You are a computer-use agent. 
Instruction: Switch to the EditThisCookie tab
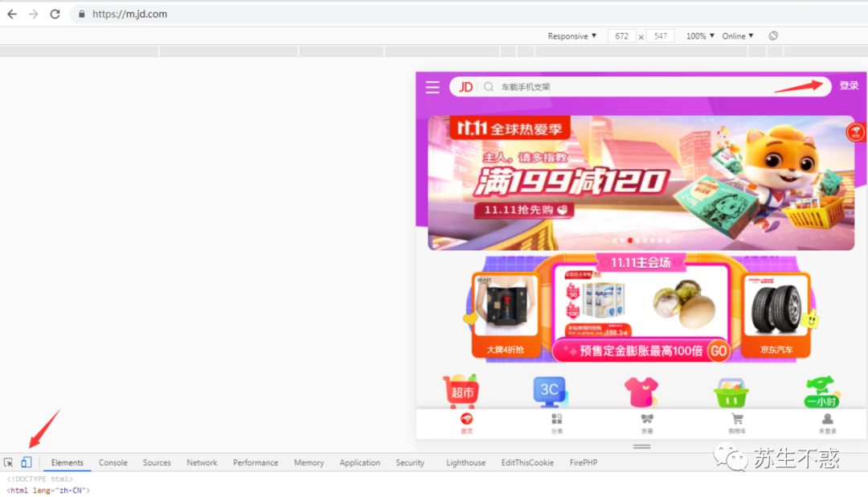527,462
